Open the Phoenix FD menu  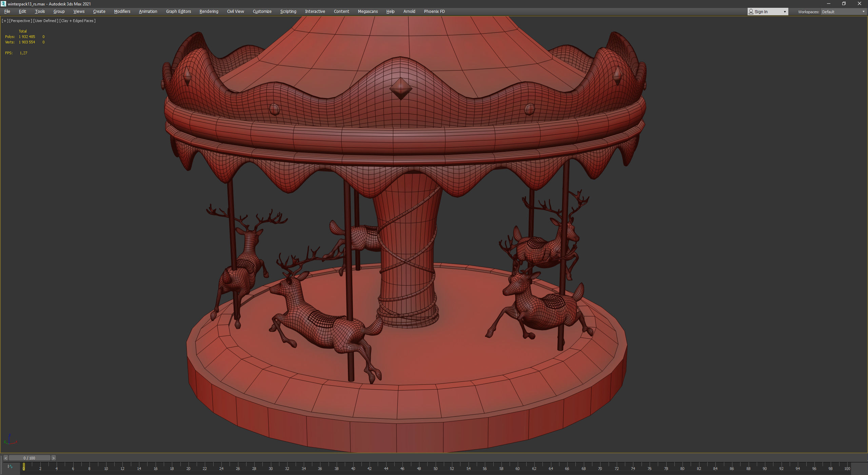tap(434, 12)
